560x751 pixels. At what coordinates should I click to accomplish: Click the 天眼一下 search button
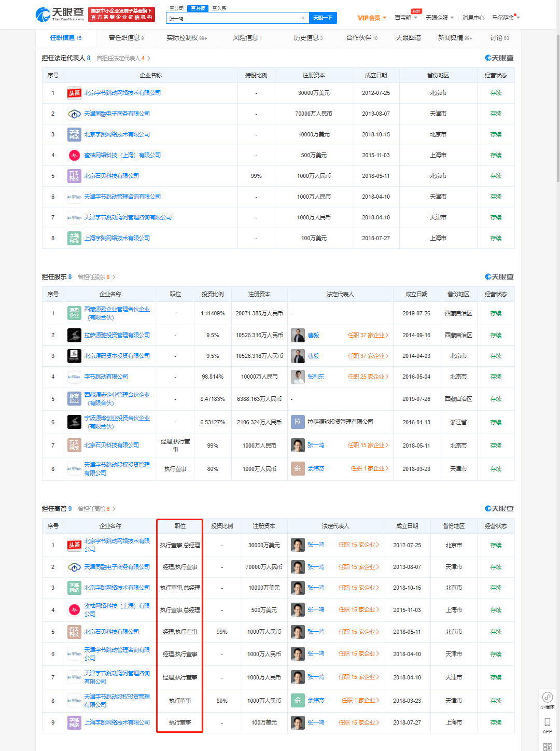coord(323,18)
